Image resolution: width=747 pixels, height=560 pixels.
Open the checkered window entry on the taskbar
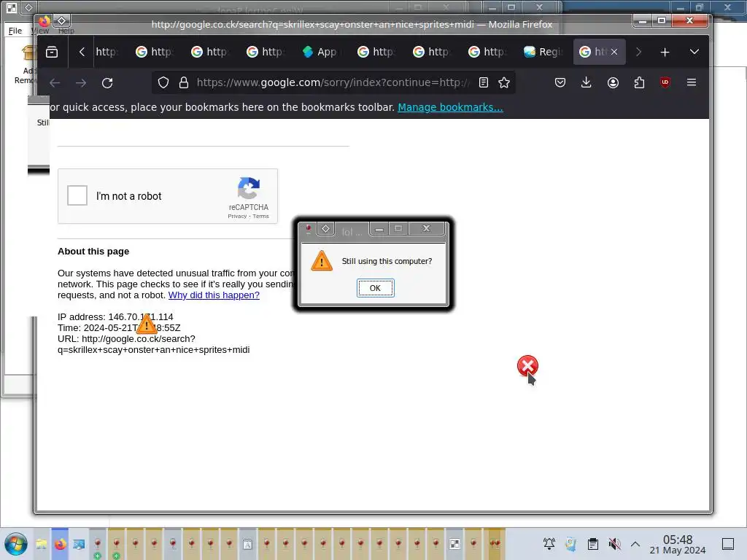click(454, 544)
